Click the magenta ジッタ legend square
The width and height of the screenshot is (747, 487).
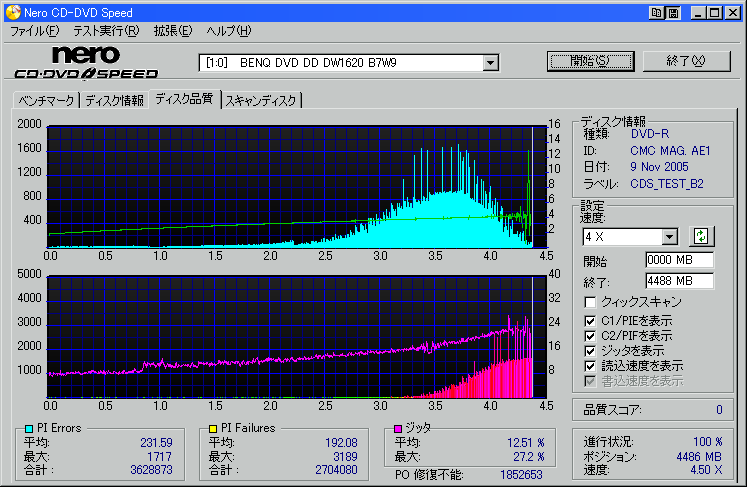coord(398,429)
